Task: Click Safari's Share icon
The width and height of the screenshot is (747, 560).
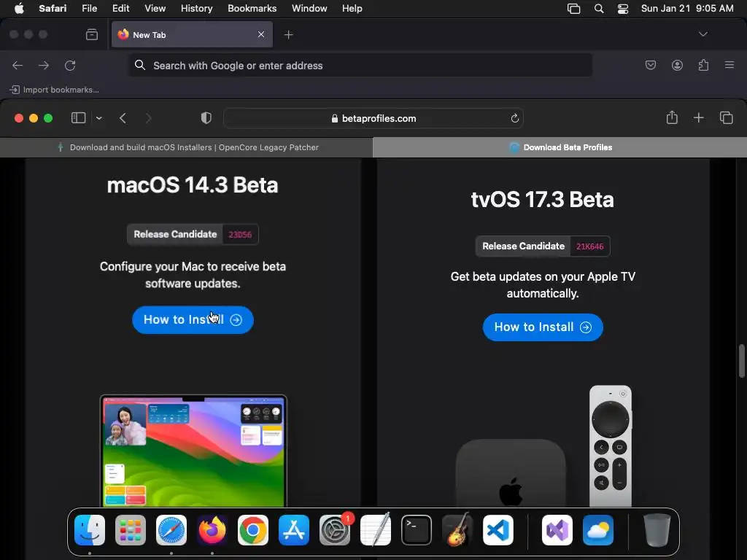Action: (x=672, y=117)
